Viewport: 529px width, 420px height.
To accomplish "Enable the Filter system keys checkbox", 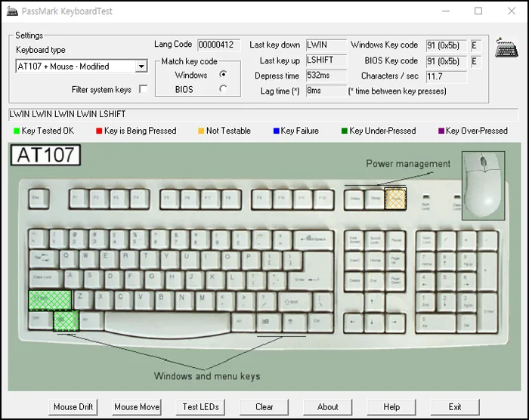I will pos(143,89).
